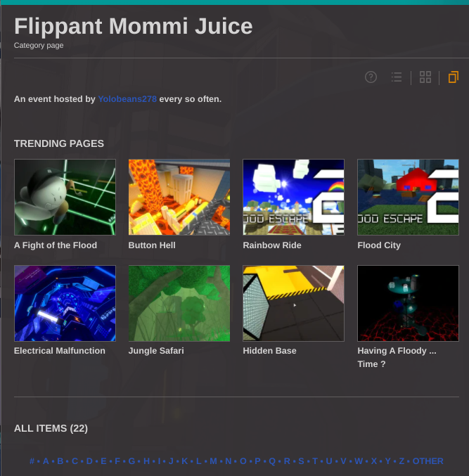
Task: Filter items by # symbol
Action: pyautogui.click(x=32, y=461)
